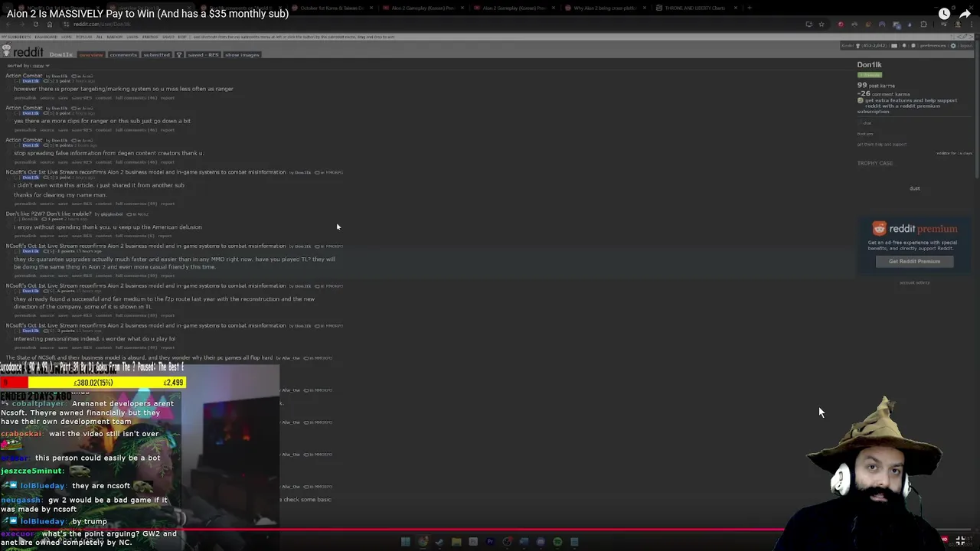Open Steam from the Windows taskbar

[439, 542]
